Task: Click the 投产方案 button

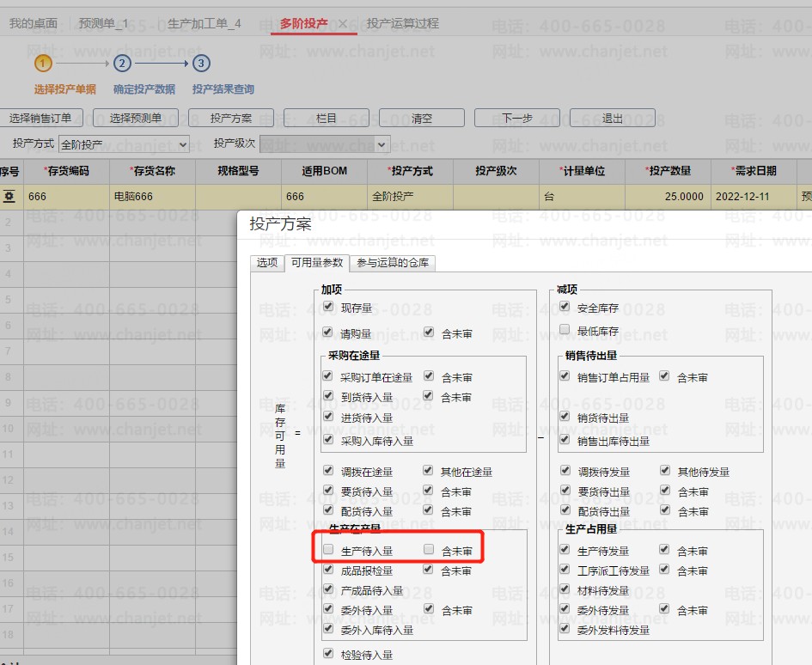Action: point(231,119)
